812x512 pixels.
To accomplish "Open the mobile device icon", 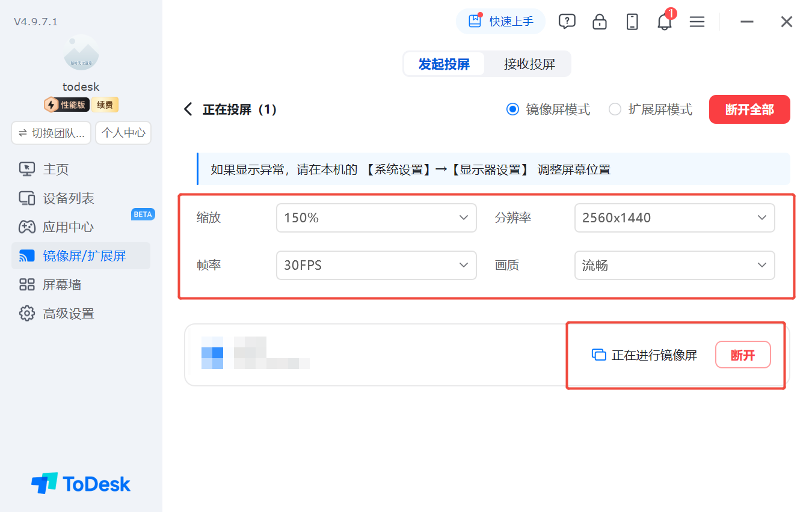I will [x=632, y=22].
